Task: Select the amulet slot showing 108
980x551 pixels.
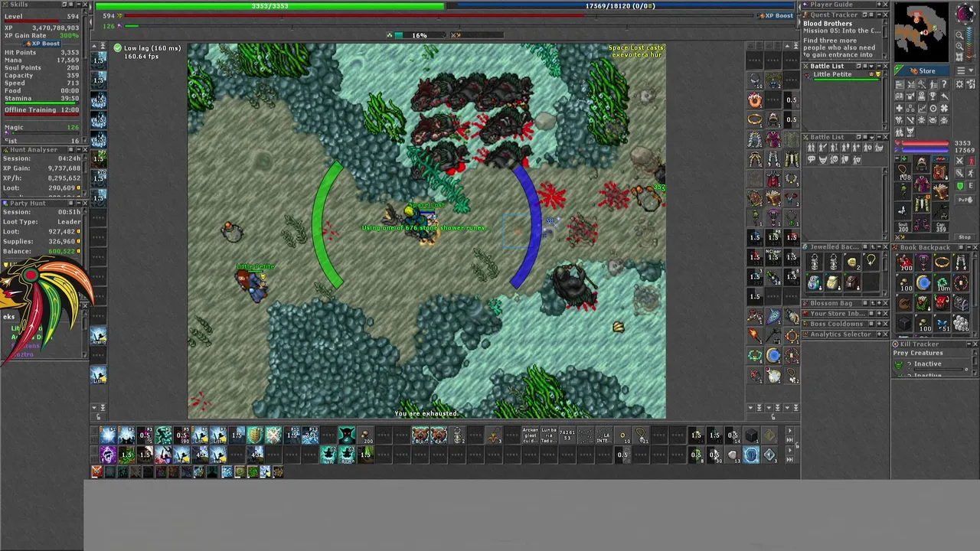Action: pos(903,172)
